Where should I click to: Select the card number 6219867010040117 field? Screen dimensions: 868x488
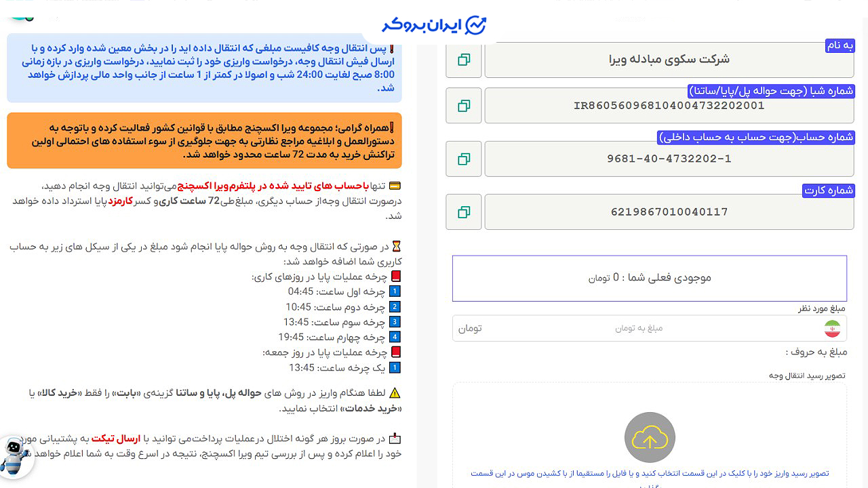tap(669, 212)
